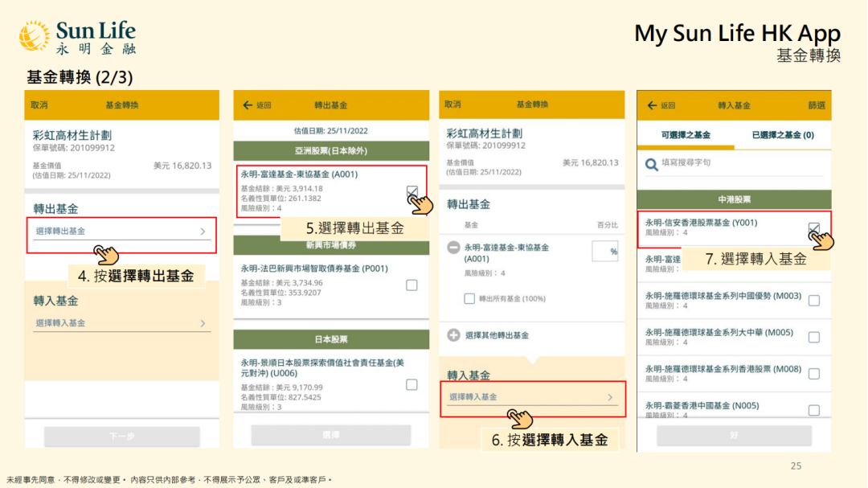Viewport: 868px width, 488px height.
Task: Open 選擇轉入基金 row in first screen
Action: coord(122,323)
